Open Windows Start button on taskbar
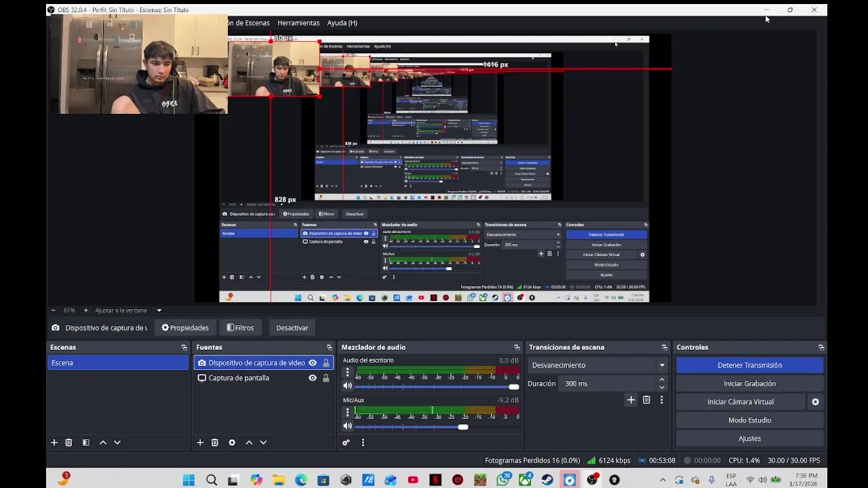868x488 pixels. point(189,480)
